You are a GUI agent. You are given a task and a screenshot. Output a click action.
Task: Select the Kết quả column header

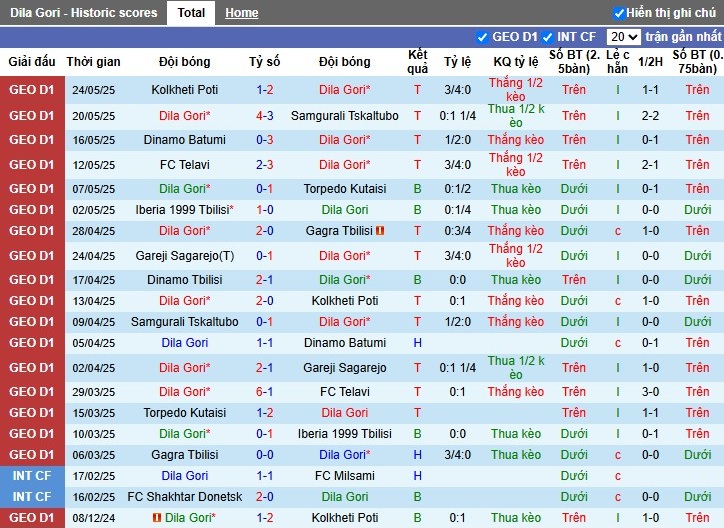click(417, 61)
